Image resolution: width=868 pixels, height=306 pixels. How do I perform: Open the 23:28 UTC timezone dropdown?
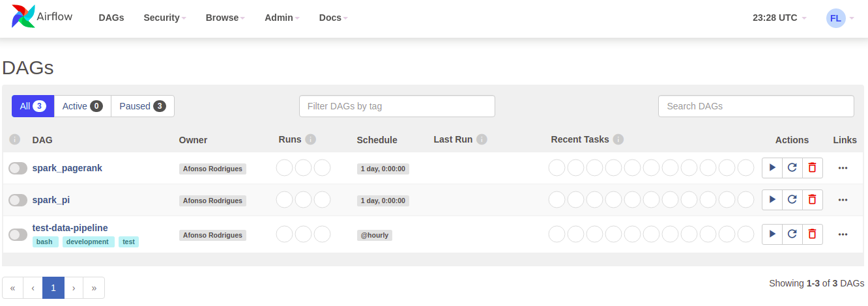779,18
